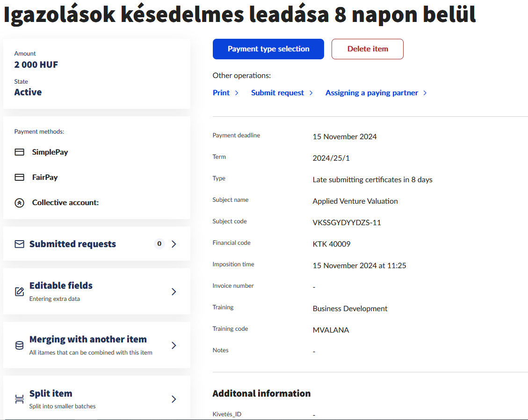Expand Merging with another item chevron
Viewport: 528px width, 420px height.
[174, 345]
